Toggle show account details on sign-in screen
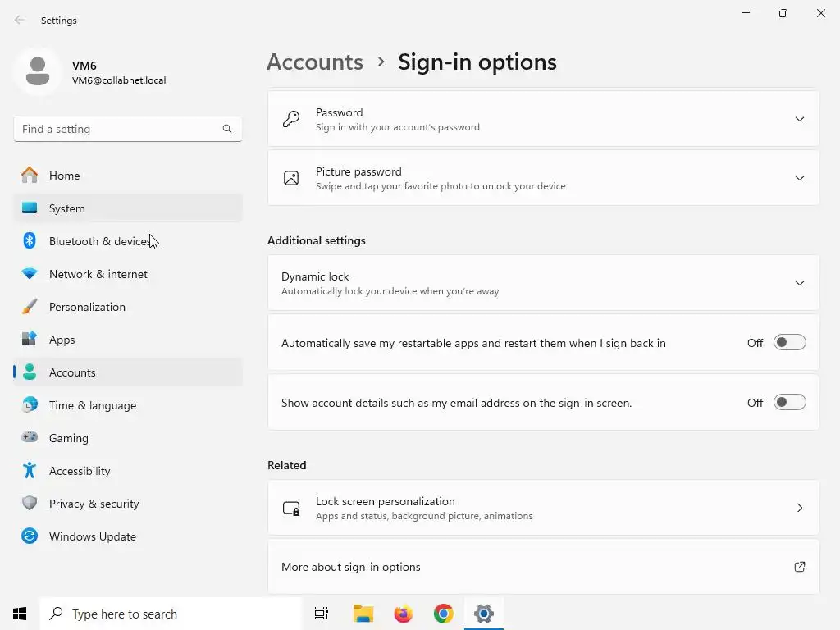Image resolution: width=840 pixels, height=630 pixels. click(x=790, y=402)
